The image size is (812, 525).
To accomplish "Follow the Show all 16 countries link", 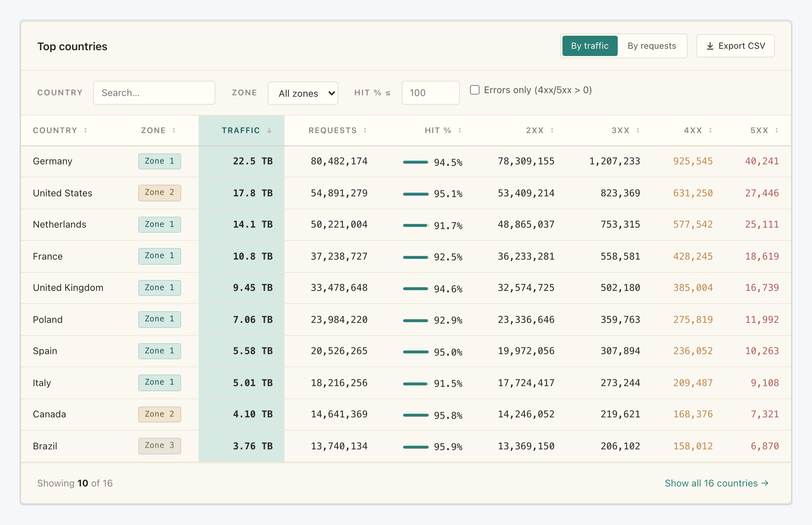I will [716, 483].
